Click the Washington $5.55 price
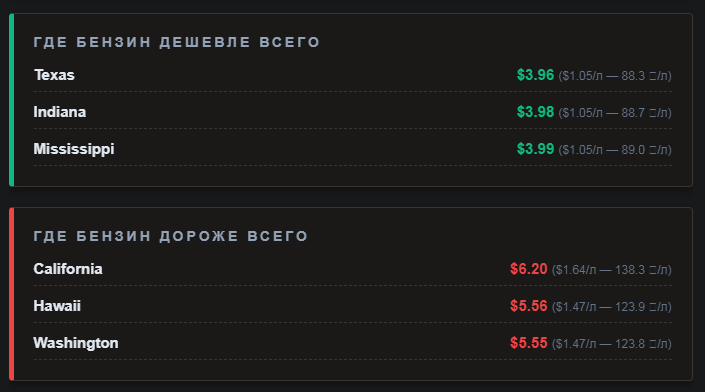 pyautogui.click(x=528, y=343)
